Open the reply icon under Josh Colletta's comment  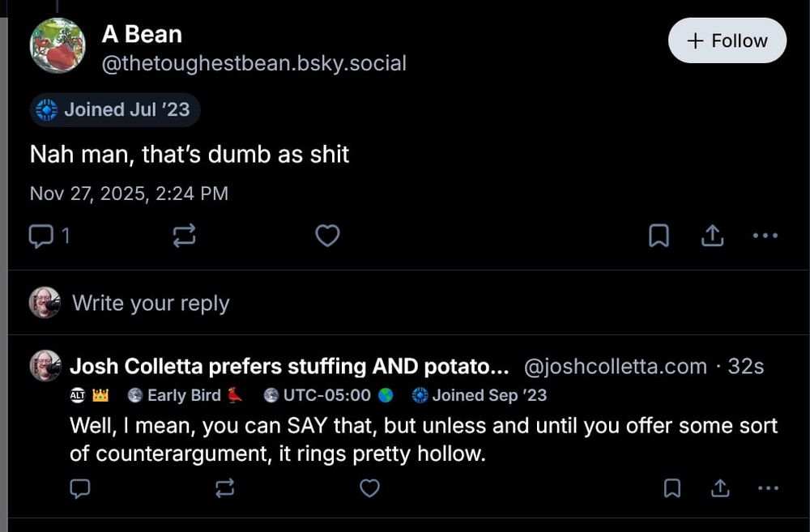80,488
